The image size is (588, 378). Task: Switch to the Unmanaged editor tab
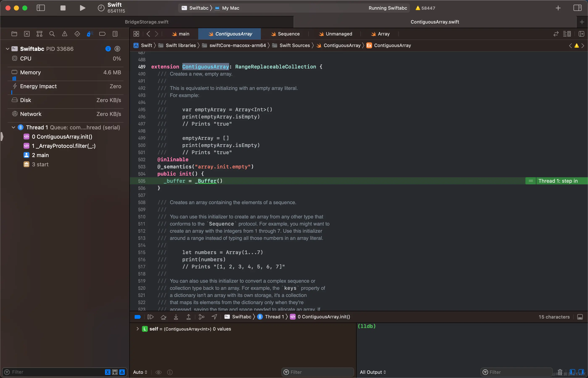335,34
